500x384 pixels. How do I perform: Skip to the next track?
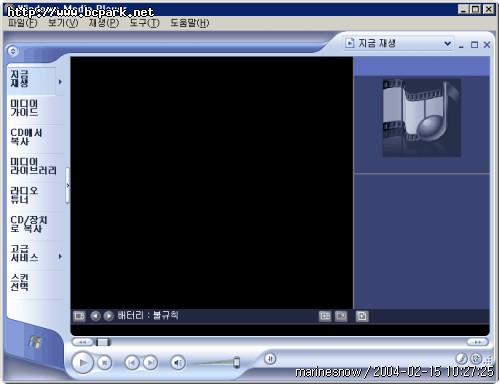click(x=150, y=363)
